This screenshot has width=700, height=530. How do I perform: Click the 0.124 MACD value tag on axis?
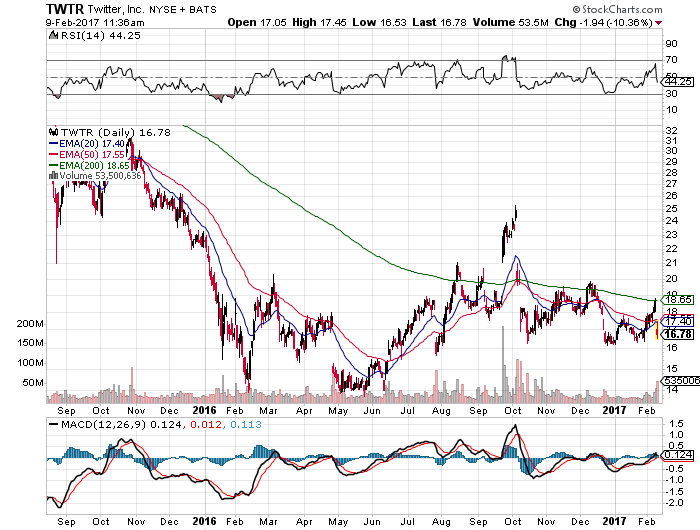tap(679, 455)
